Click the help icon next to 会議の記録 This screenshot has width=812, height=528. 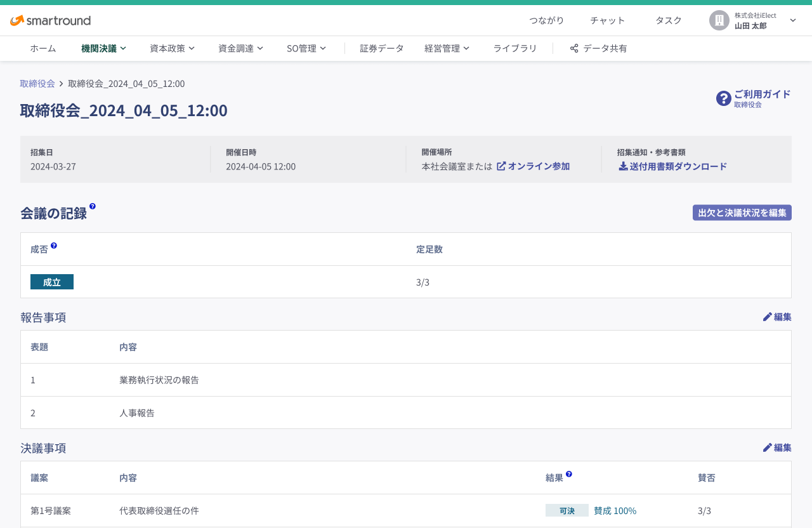(x=93, y=206)
